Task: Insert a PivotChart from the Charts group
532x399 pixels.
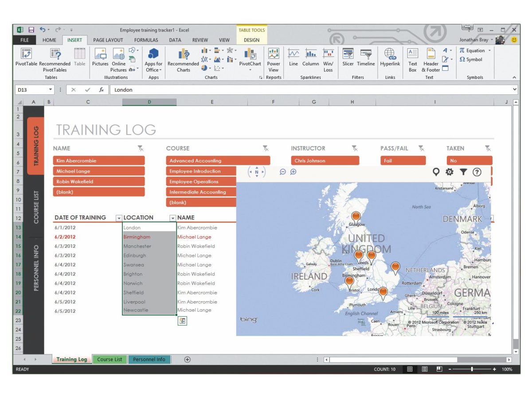Action: point(250,60)
